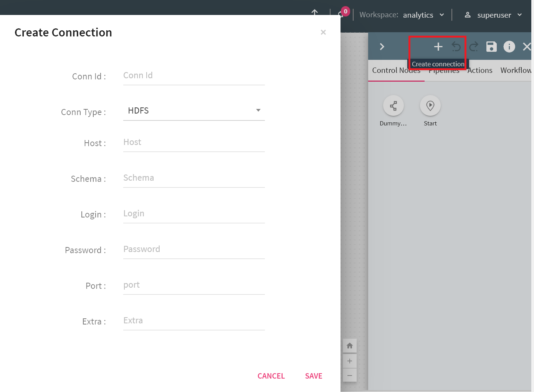Open the info circle icon
The image size is (534, 392).
(x=509, y=47)
